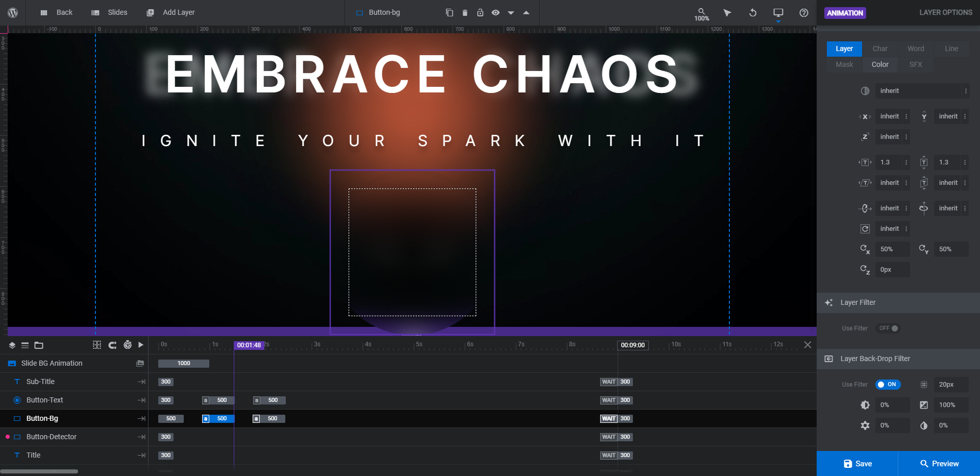This screenshot has height=476, width=980.
Task: Open scale Y 1.3 options menu
Action: click(x=965, y=162)
